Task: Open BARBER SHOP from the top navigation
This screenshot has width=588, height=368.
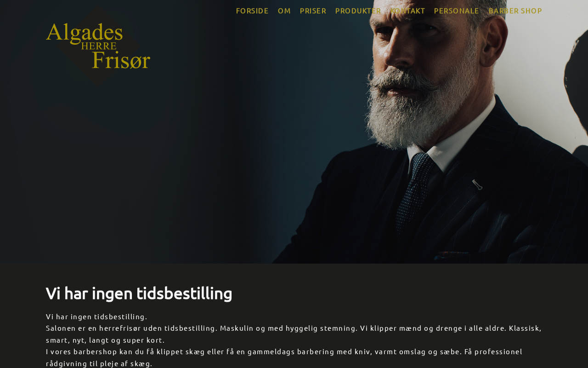Action: (515, 11)
